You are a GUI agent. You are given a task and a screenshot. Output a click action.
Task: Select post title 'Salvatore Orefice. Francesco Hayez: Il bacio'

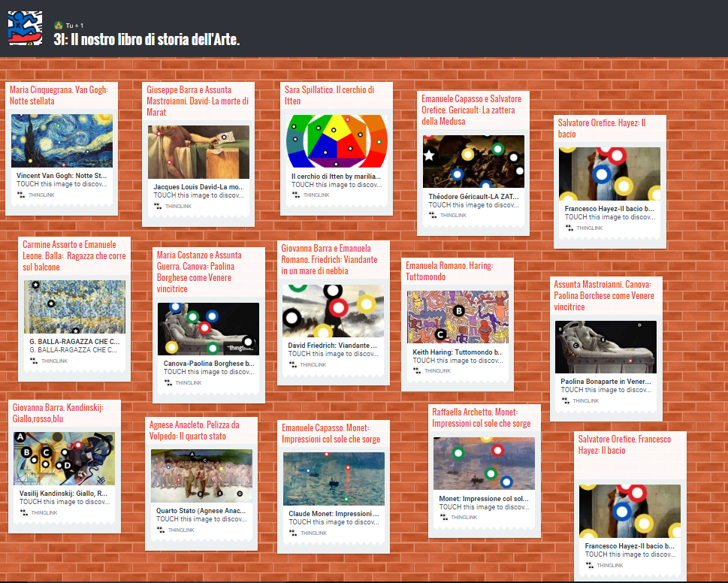pos(624,445)
